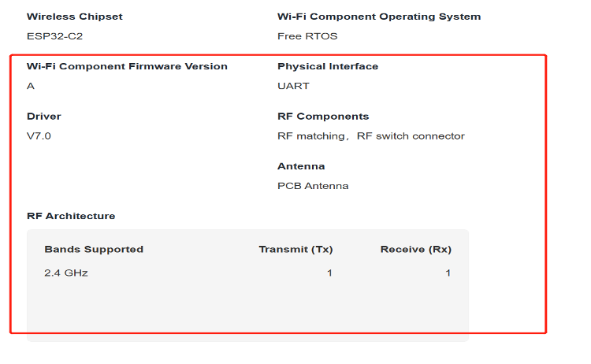The image size is (591, 364).
Task: Click the Wi-Fi Component Firmware Version label
Action: (127, 66)
